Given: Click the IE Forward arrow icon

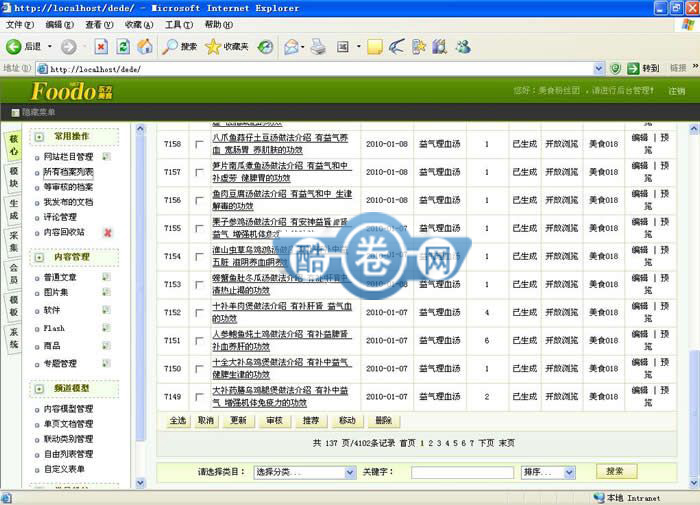Looking at the screenshot, I should point(68,46).
